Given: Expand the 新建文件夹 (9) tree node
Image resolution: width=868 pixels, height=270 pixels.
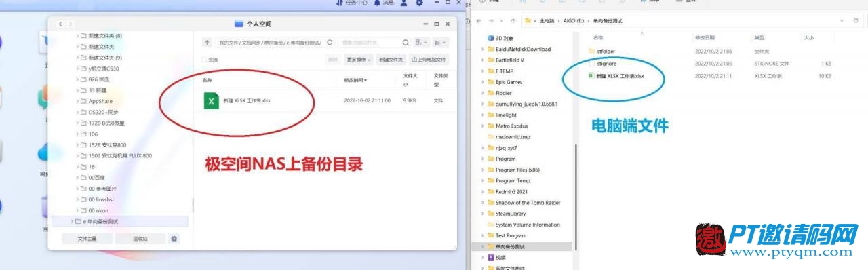Looking at the screenshot, I should 77,58.
